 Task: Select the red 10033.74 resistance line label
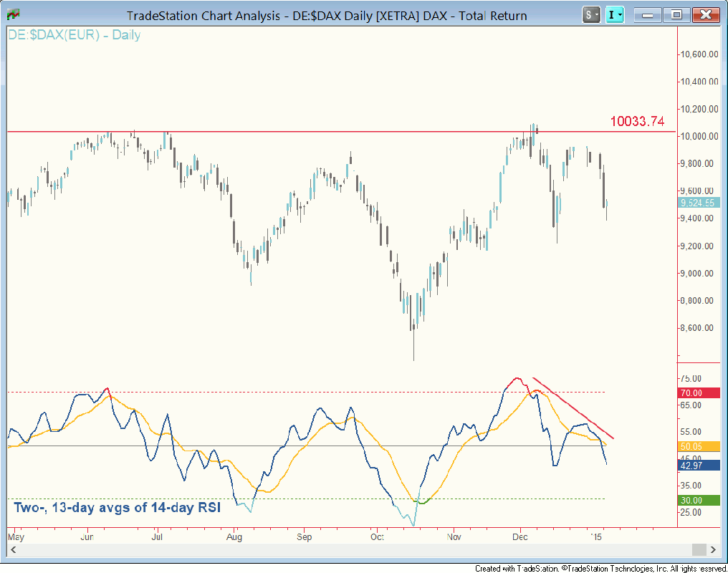pyautogui.click(x=637, y=122)
